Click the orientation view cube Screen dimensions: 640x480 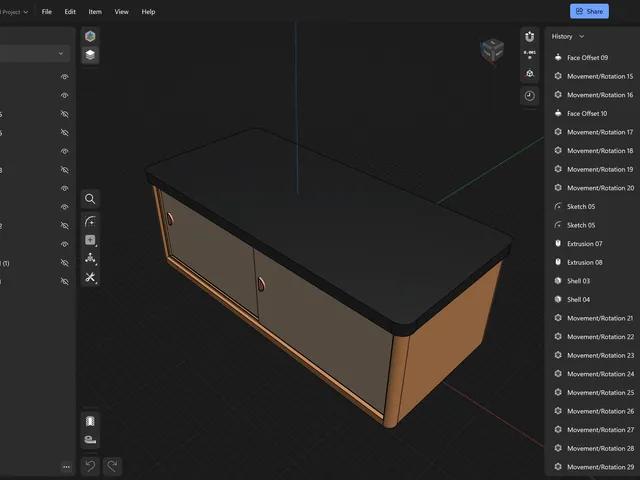click(492, 51)
